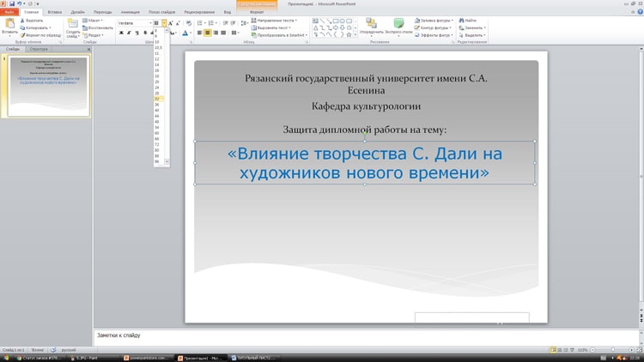Viewport: 644px width, 362px height.
Task: Open Express styles (Экспресс-стили) gallery
Action: click(x=398, y=25)
